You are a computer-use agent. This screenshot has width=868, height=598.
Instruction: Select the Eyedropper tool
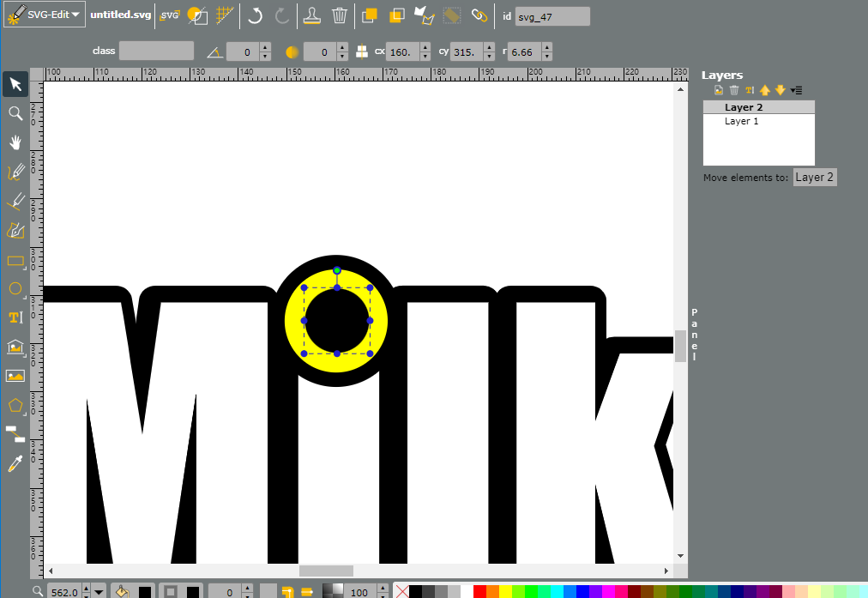[15, 463]
